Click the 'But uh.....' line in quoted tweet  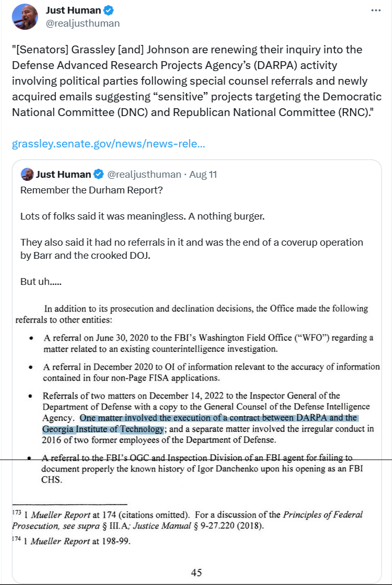(x=41, y=281)
